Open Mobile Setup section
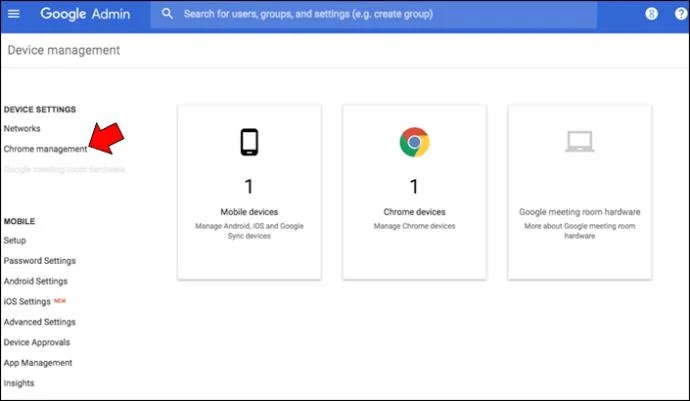 15,240
